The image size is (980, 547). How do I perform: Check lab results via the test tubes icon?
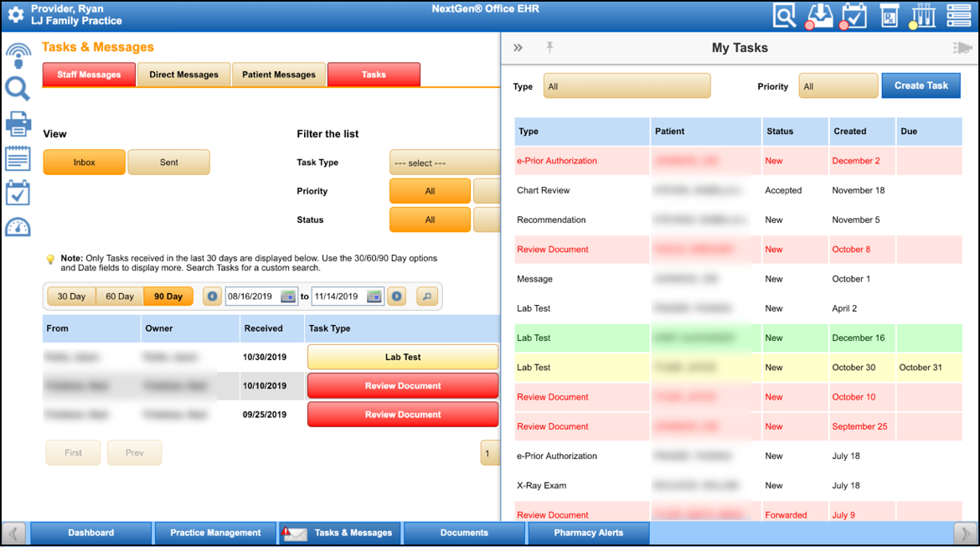924,14
